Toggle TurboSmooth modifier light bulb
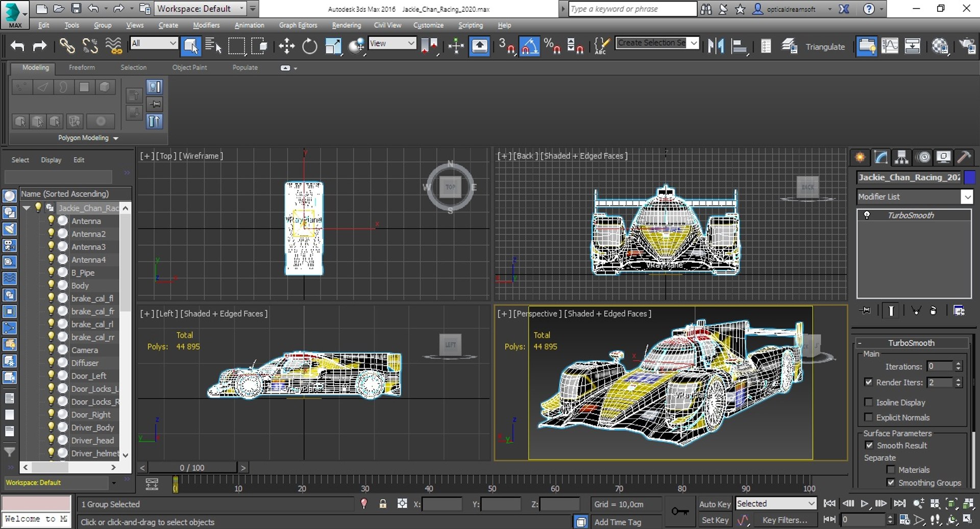 867,215
